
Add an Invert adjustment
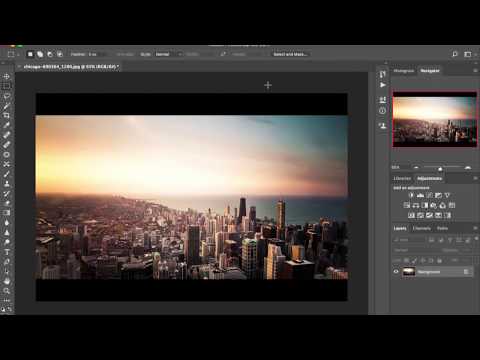tap(411, 215)
